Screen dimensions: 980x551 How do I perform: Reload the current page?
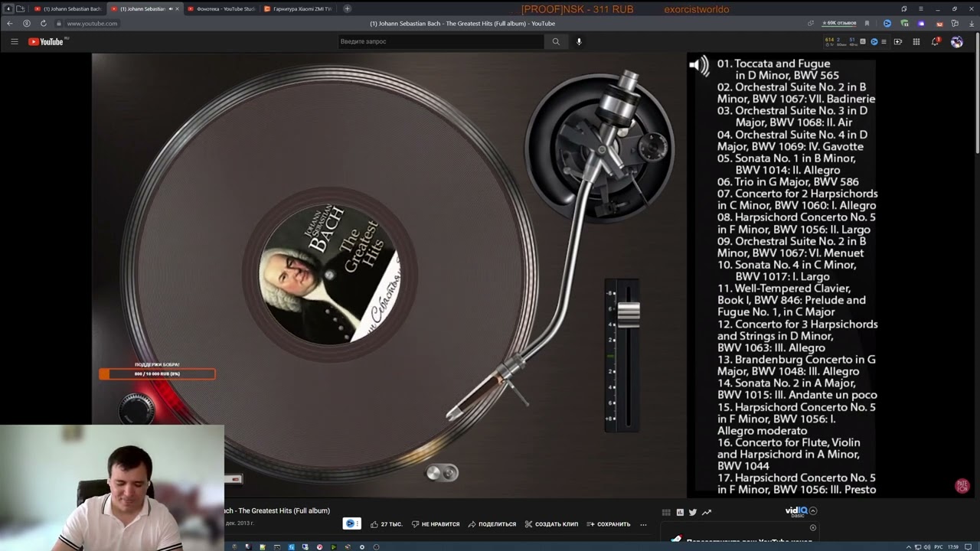pos(43,24)
